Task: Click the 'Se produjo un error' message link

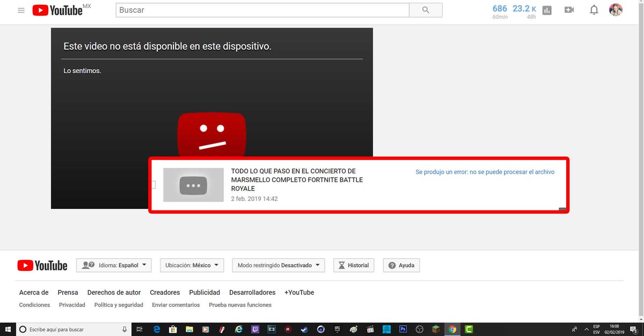Action: click(485, 172)
